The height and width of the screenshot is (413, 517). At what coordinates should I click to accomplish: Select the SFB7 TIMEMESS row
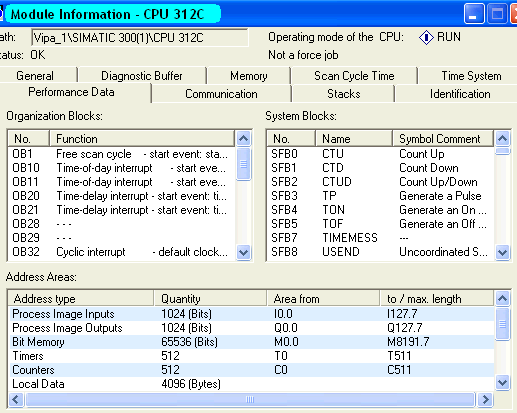(380, 238)
